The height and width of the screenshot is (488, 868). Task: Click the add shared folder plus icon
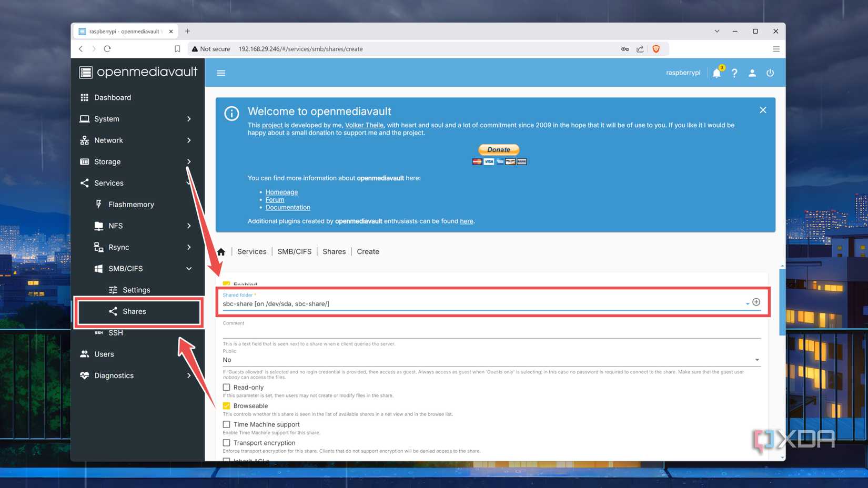(756, 302)
